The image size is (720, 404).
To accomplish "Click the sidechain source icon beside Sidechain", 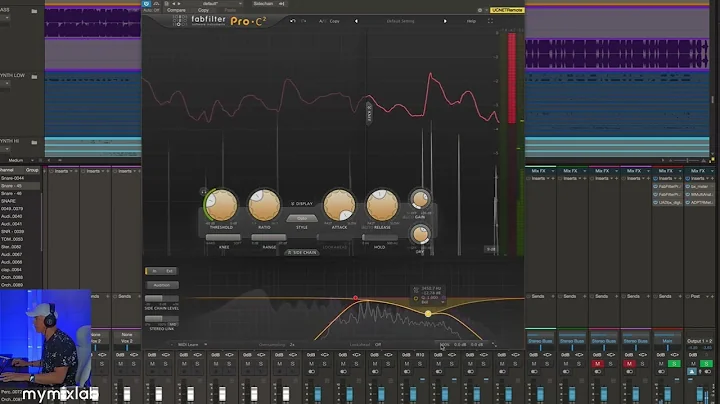I will (281, 4).
